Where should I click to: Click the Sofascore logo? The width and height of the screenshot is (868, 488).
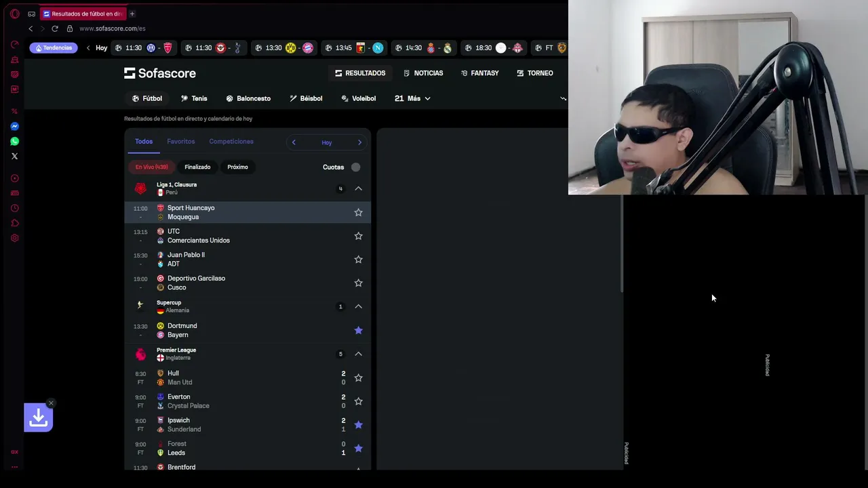[160, 73]
